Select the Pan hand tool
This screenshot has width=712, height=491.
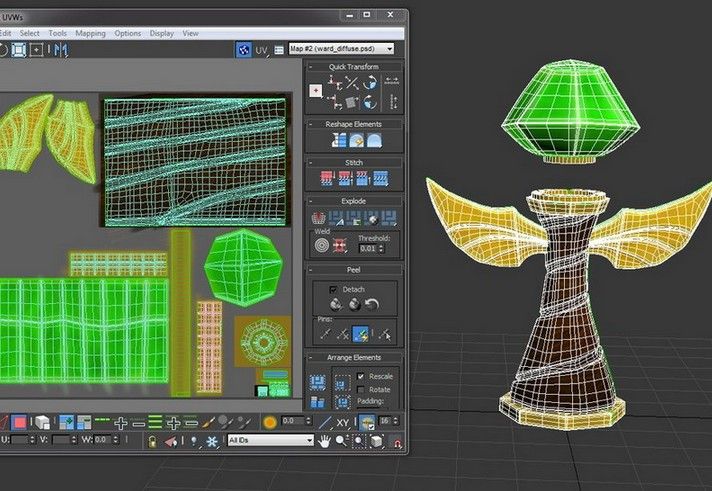[326, 440]
